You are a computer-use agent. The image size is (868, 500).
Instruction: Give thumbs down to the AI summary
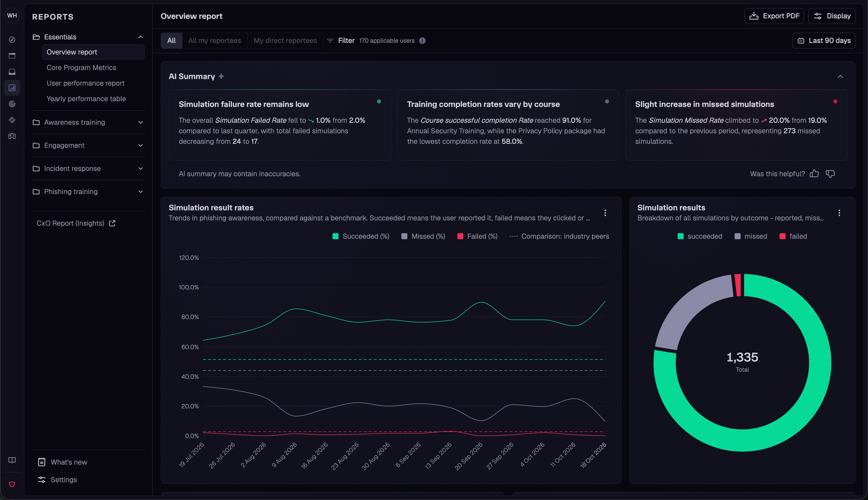[x=830, y=174]
